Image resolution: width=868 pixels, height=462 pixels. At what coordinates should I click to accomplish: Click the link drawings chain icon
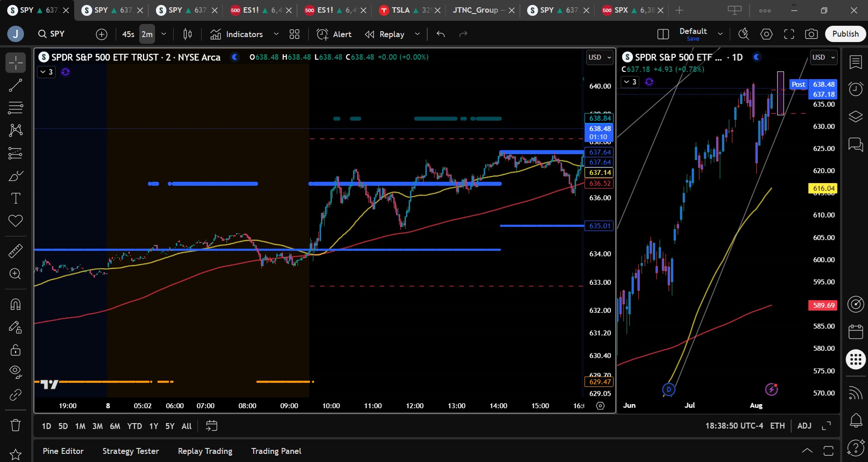15,395
